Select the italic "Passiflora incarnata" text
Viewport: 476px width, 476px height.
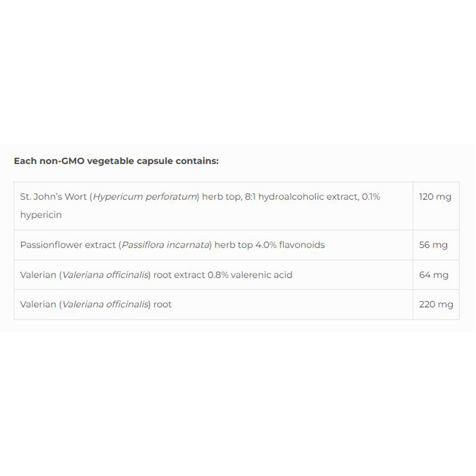(165, 245)
